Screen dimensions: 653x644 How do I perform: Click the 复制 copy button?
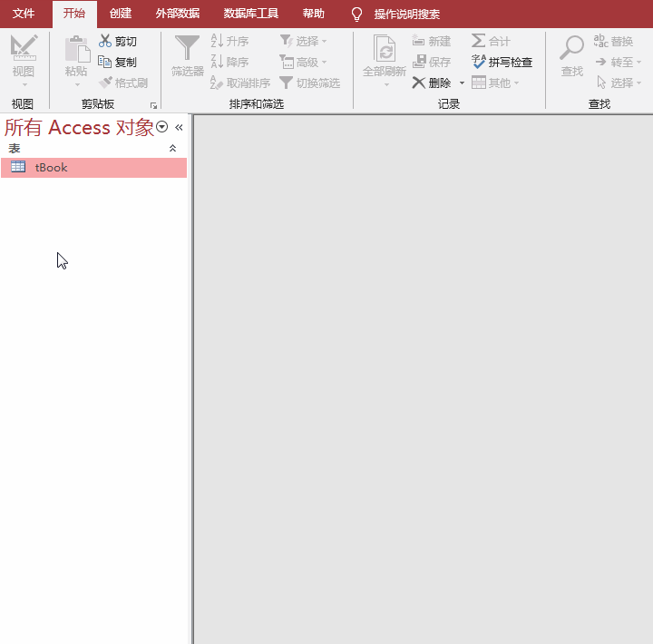point(117,62)
